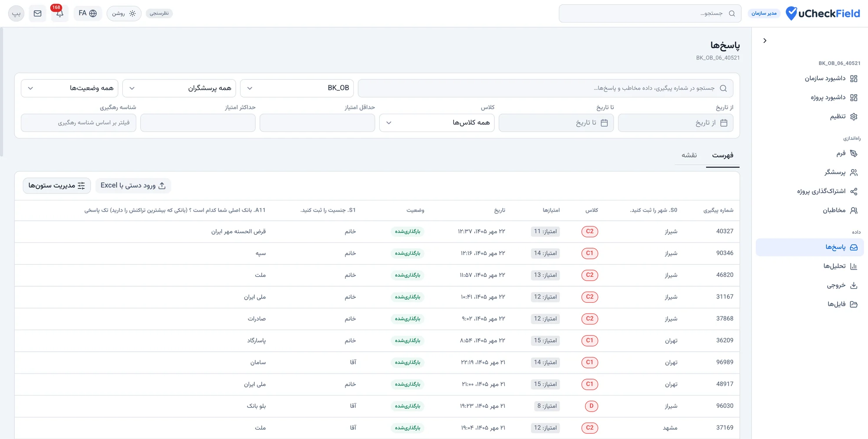Screen dimensions: 868x439
Task: Select پاسخ‌ها in the sidebar
Action: tap(810, 247)
